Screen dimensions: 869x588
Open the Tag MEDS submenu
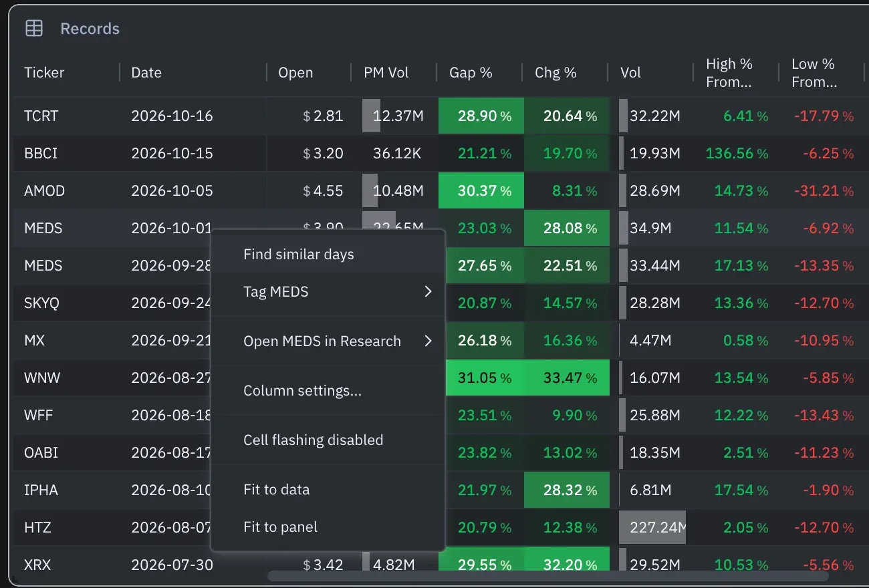pos(328,292)
